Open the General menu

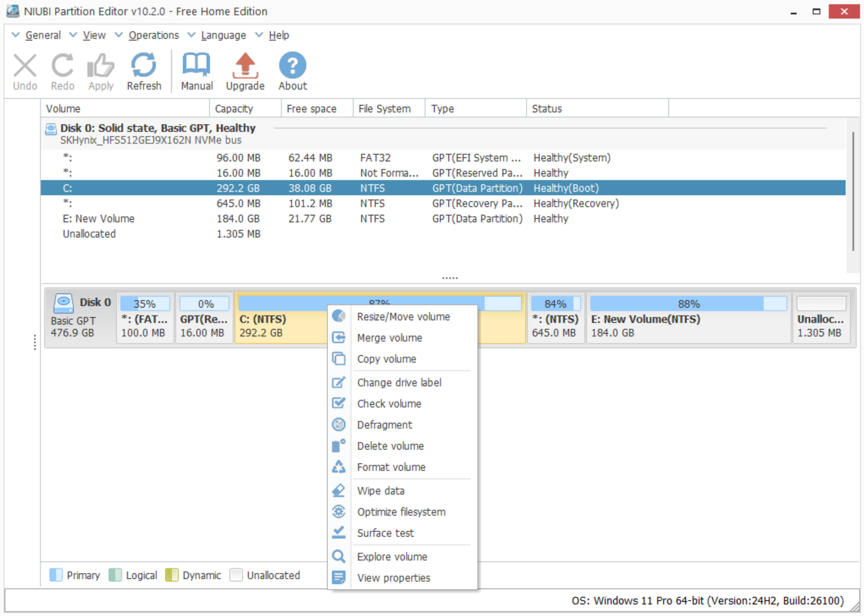43,35
